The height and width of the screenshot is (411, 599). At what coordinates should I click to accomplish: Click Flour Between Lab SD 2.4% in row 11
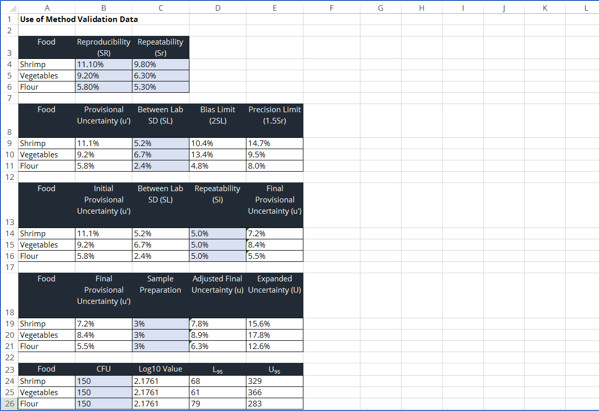point(160,166)
